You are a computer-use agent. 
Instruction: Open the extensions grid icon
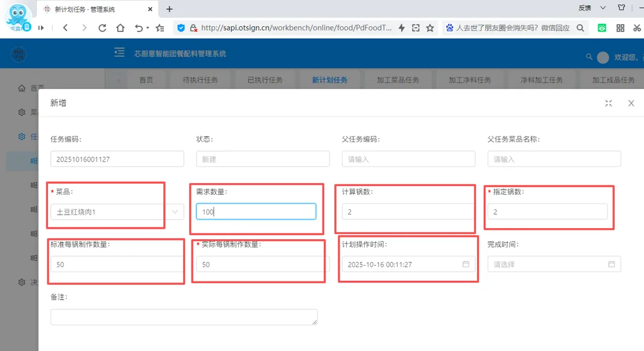click(620, 28)
